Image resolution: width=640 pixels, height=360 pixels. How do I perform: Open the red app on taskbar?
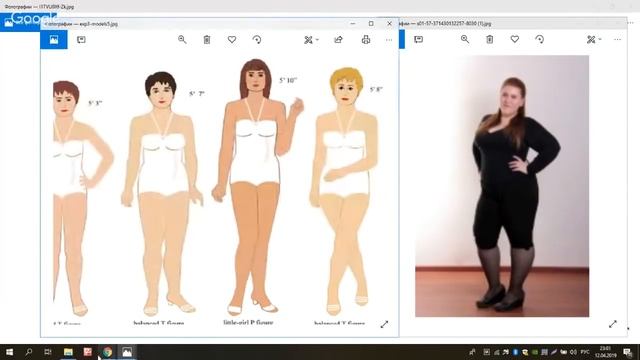click(x=87, y=352)
